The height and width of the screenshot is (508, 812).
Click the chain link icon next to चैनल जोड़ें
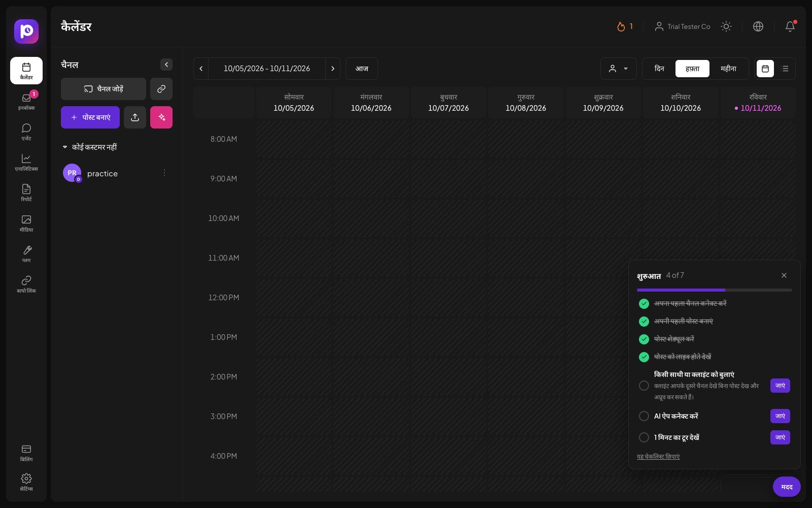[x=161, y=89]
